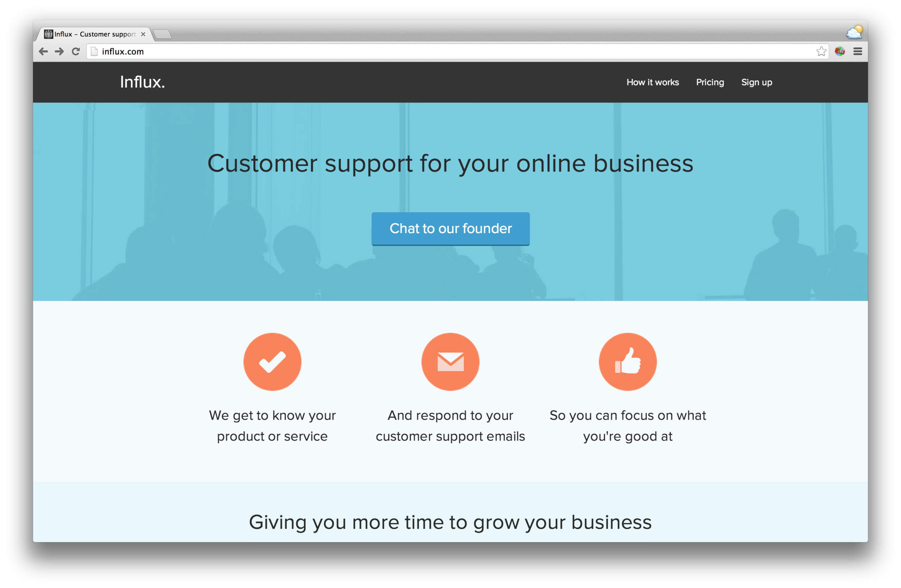Click the Influx. logo in header
901x588 pixels.
point(142,82)
